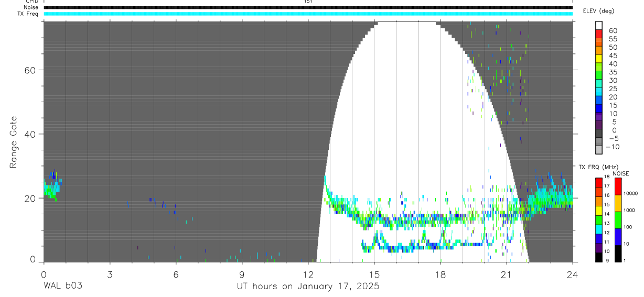Image resolution: width=644 pixels, height=297 pixels.
Task: Click the 10000 label on NOISE scale
Action: (630, 194)
